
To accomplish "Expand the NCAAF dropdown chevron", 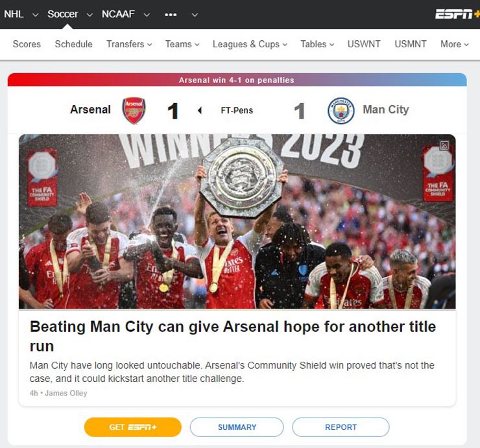I will coord(147,15).
